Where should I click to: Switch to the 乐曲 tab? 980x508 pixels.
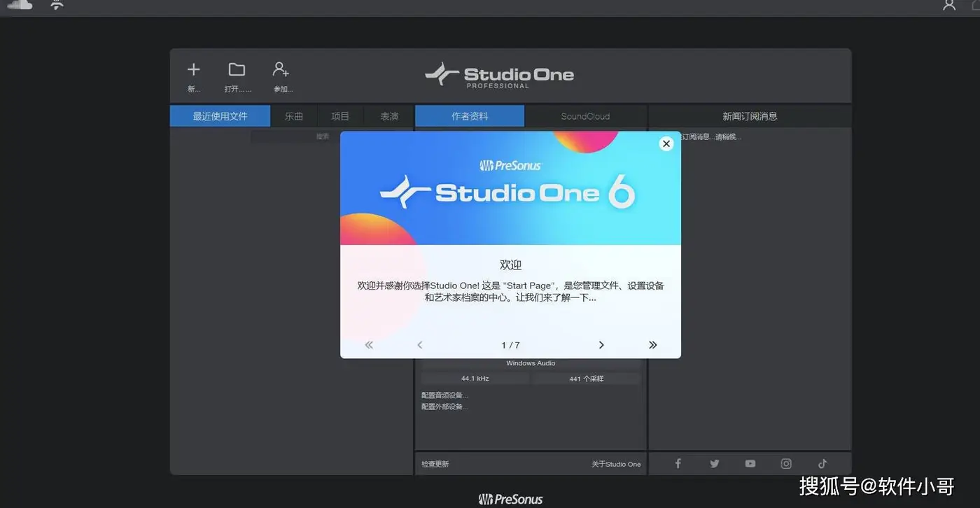coord(294,116)
